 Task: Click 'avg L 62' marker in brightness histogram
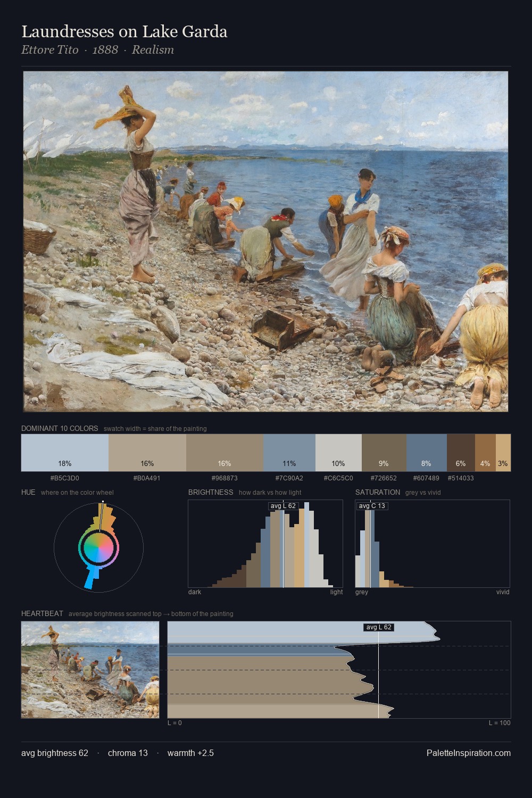283,506
